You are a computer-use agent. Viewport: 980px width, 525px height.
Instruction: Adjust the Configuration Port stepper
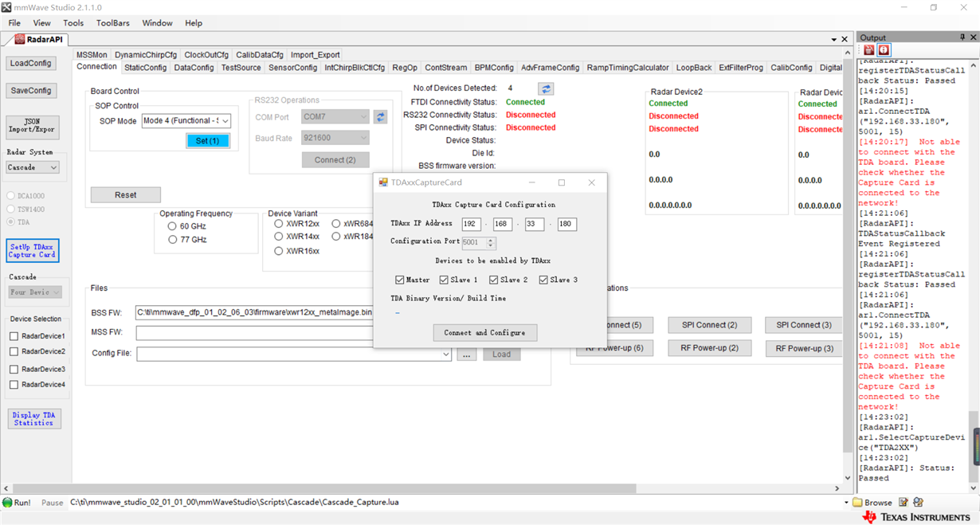491,242
